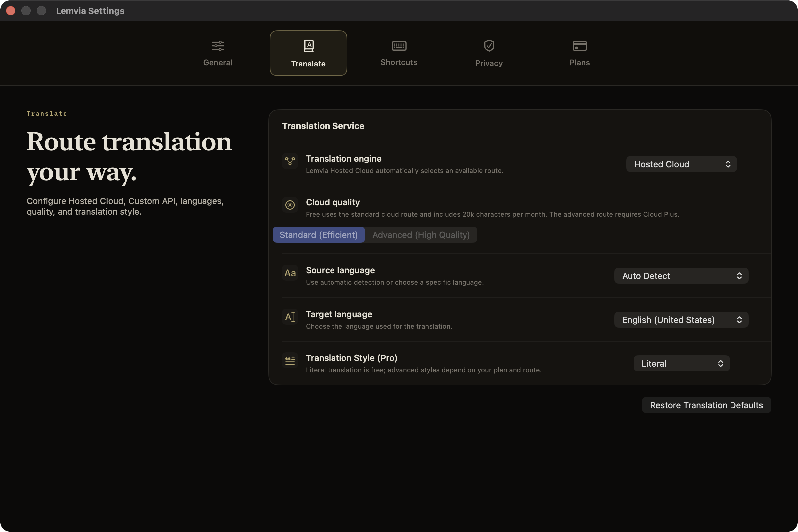The width and height of the screenshot is (798, 532).
Task: Click the Translation Style (Pro) label
Action: click(x=351, y=358)
